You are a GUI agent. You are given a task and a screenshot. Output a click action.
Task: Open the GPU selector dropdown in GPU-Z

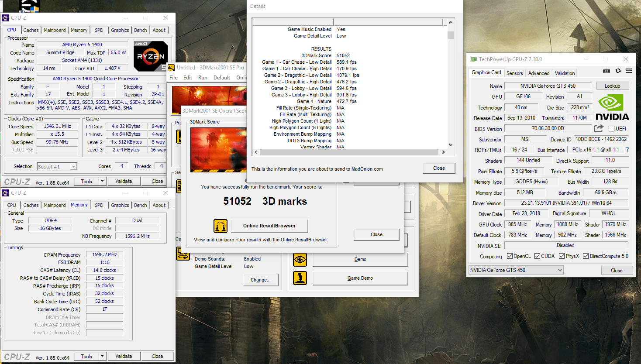point(516,270)
